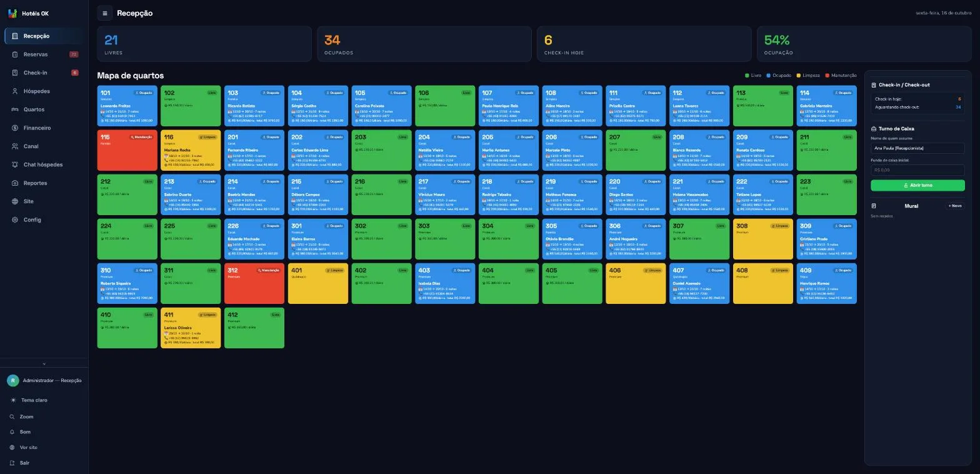Open cleaning room 116 Mariana Rocha card
Screen dimensions: 980x474
[191, 150]
